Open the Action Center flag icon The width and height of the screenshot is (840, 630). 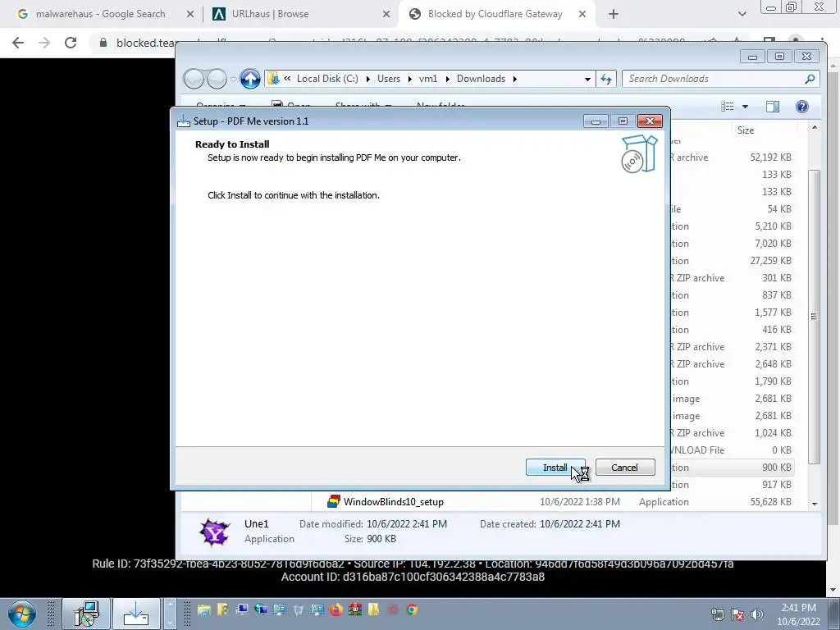point(737,614)
